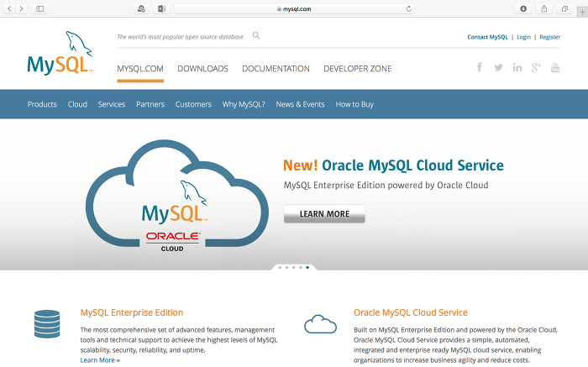Open the Login link
Image resolution: width=588 pixels, height=367 pixels.
523,37
